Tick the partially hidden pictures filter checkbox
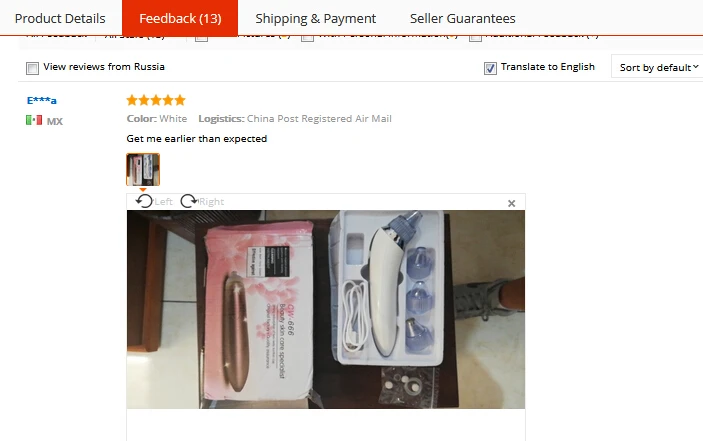This screenshot has height=441, width=703. (201, 38)
